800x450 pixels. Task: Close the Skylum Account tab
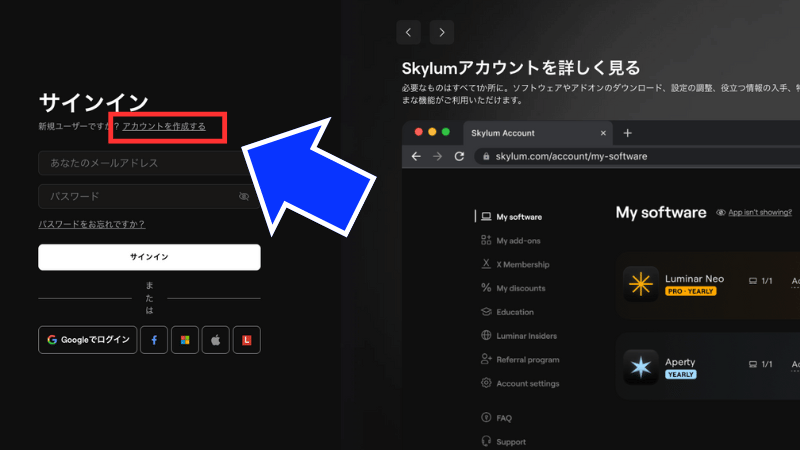603,133
